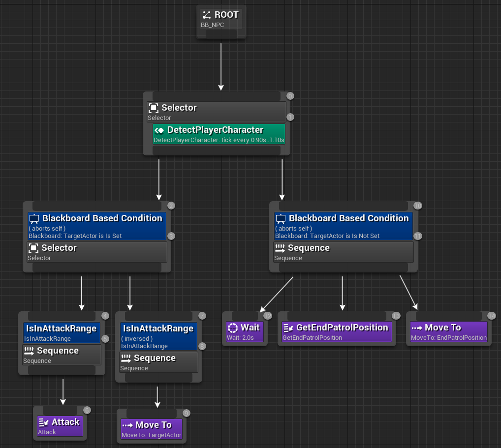Click Is Set decorator node's top input pin
The width and height of the screenshot is (501, 448).
pos(97,206)
